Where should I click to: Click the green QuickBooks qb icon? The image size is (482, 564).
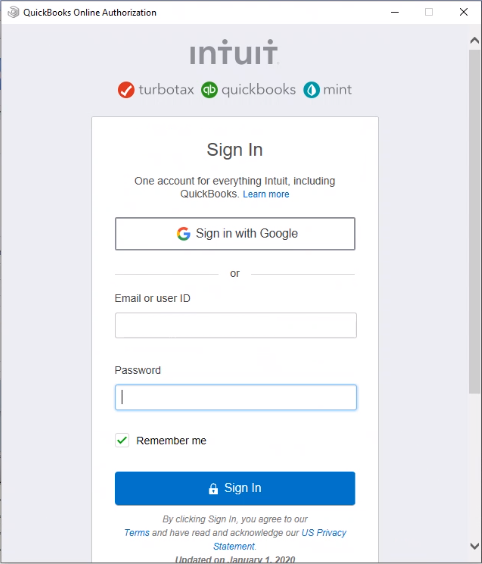coord(209,90)
